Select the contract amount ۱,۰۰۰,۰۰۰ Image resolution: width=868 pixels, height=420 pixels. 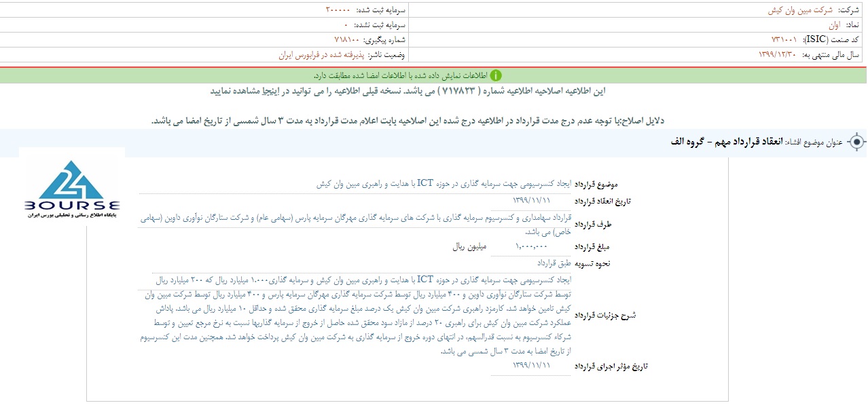pyautogui.click(x=531, y=247)
